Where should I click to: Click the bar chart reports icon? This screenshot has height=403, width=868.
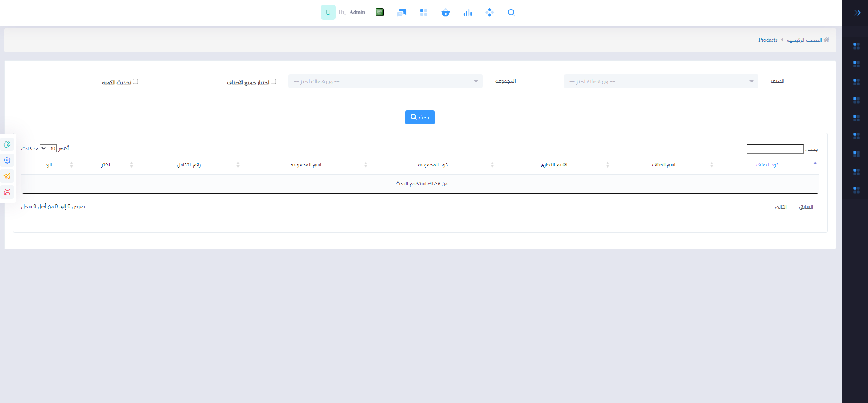click(x=467, y=13)
